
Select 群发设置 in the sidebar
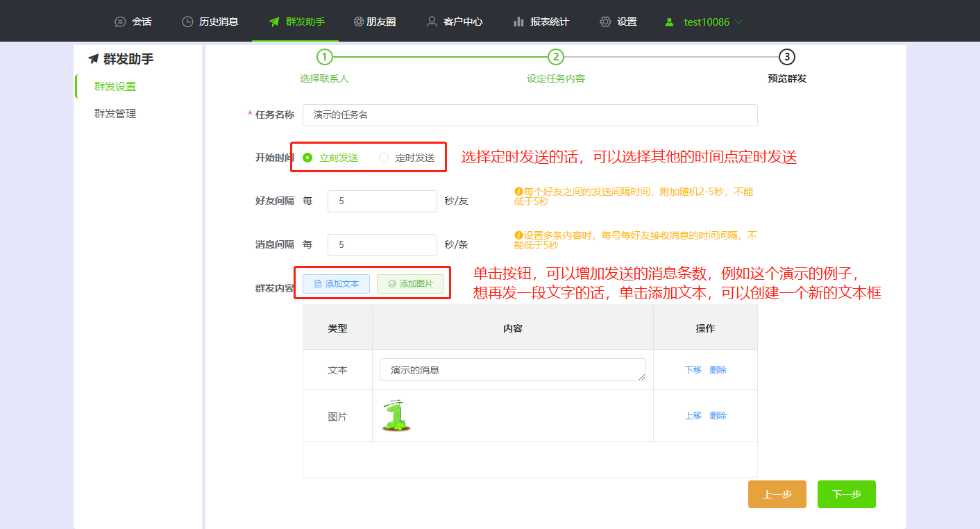[115, 87]
